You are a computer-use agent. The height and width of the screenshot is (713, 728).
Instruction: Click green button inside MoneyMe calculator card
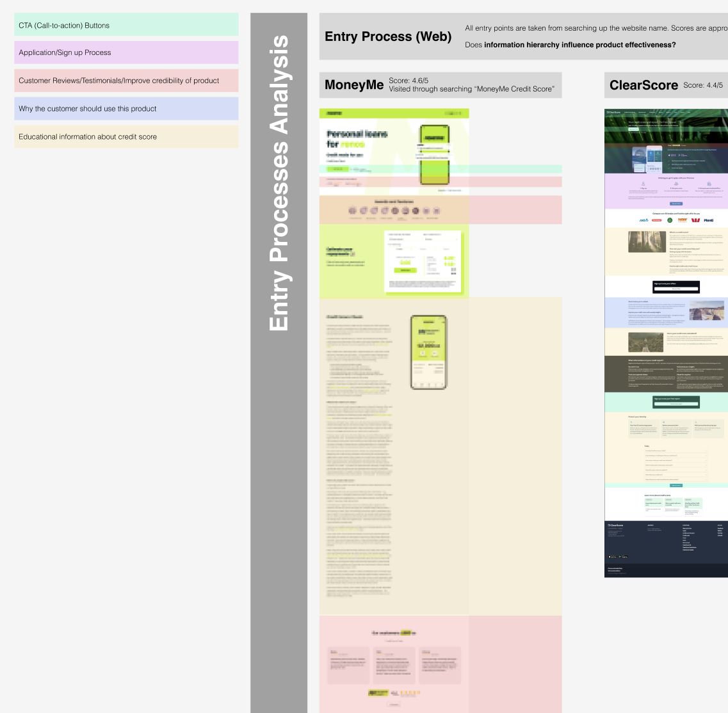[x=405, y=269]
